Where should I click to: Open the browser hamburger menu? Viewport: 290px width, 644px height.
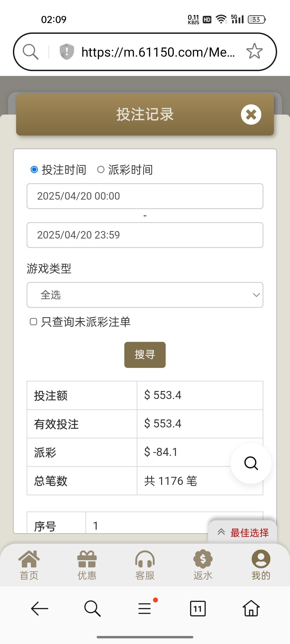tap(145, 609)
